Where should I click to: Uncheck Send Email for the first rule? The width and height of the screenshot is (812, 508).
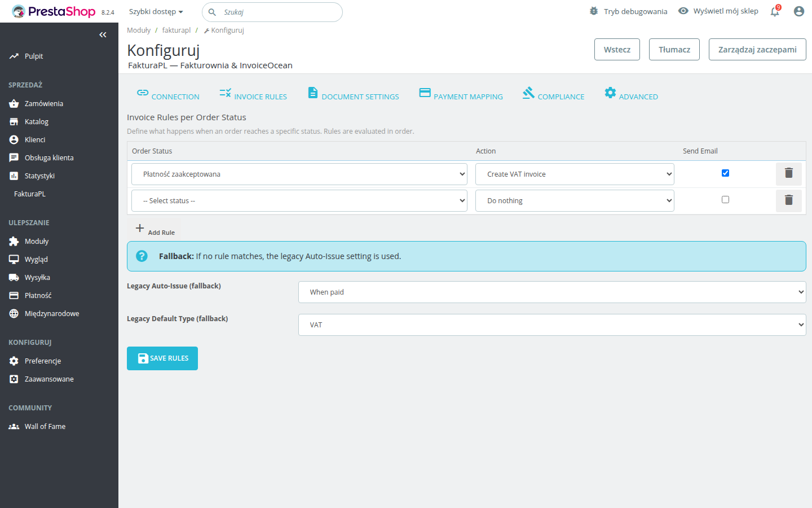coord(725,173)
